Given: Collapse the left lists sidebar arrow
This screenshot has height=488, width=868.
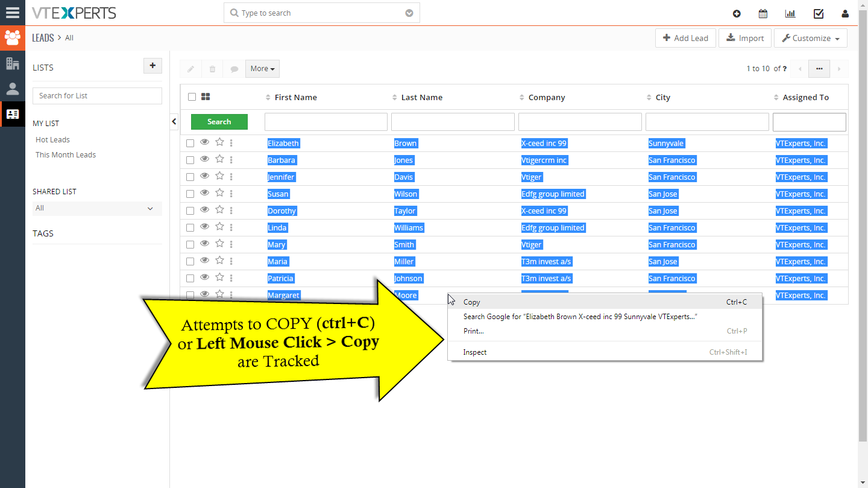Looking at the screenshot, I should [174, 121].
